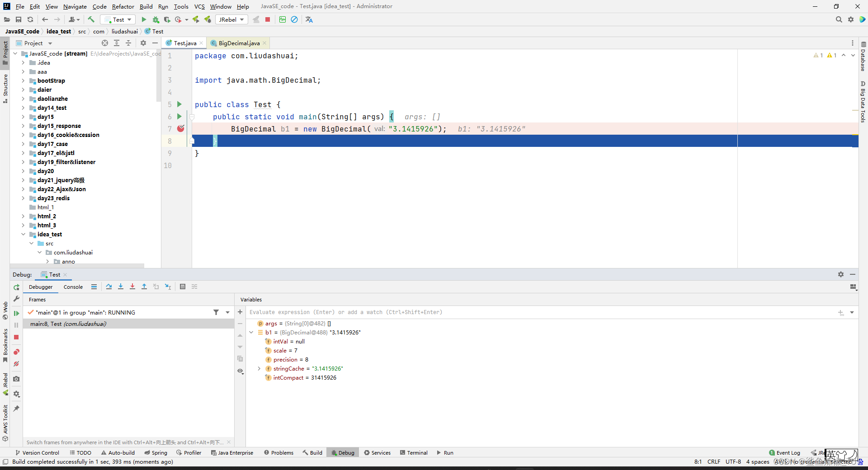The height and width of the screenshot is (470, 868).
Task: Select the main:8, Test stack frame
Action: pos(128,324)
